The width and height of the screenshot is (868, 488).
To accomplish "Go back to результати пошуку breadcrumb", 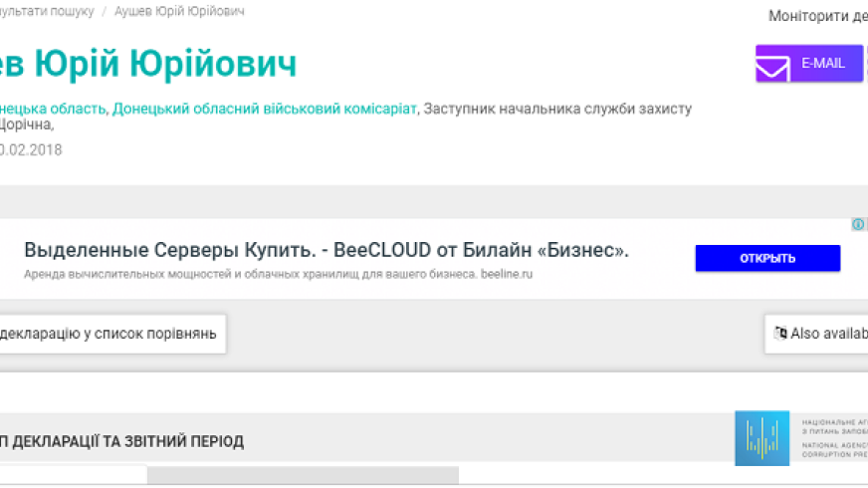I will [47, 11].
